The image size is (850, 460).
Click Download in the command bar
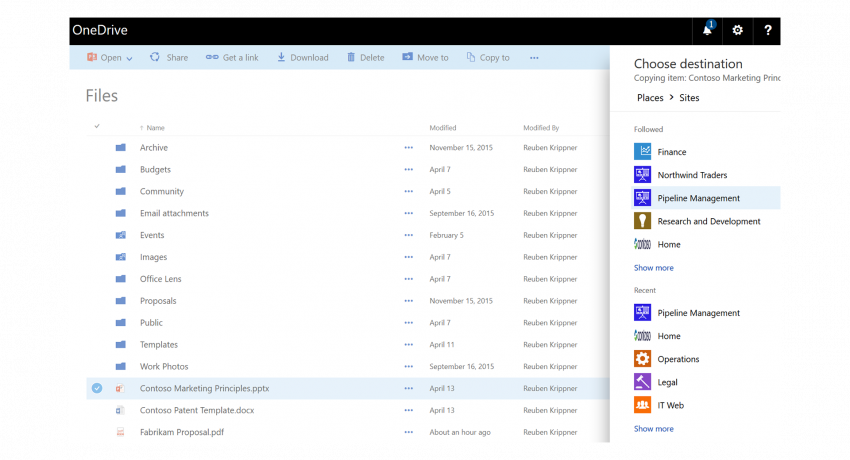302,57
